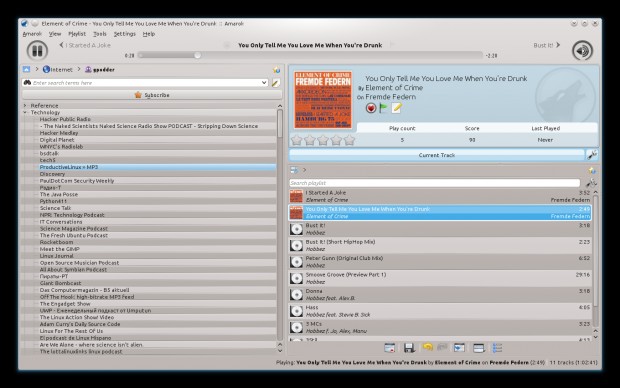Skip to next track Bust It! in top bar
The height and width of the screenshot is (388, 620).
tap(546, 45)
